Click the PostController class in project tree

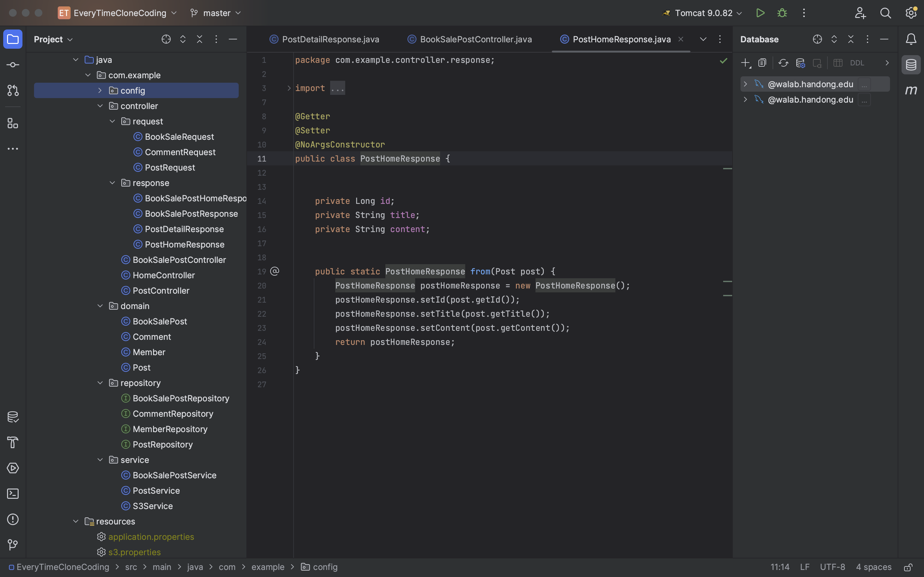pos(160,290)
